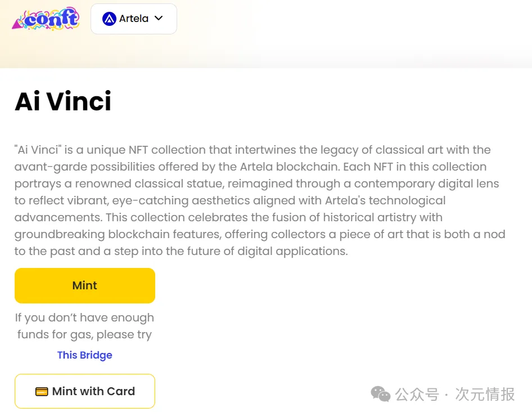Click the 次元情报 watermark text
This screenshot has width=532, height=416.
point(485,395)
